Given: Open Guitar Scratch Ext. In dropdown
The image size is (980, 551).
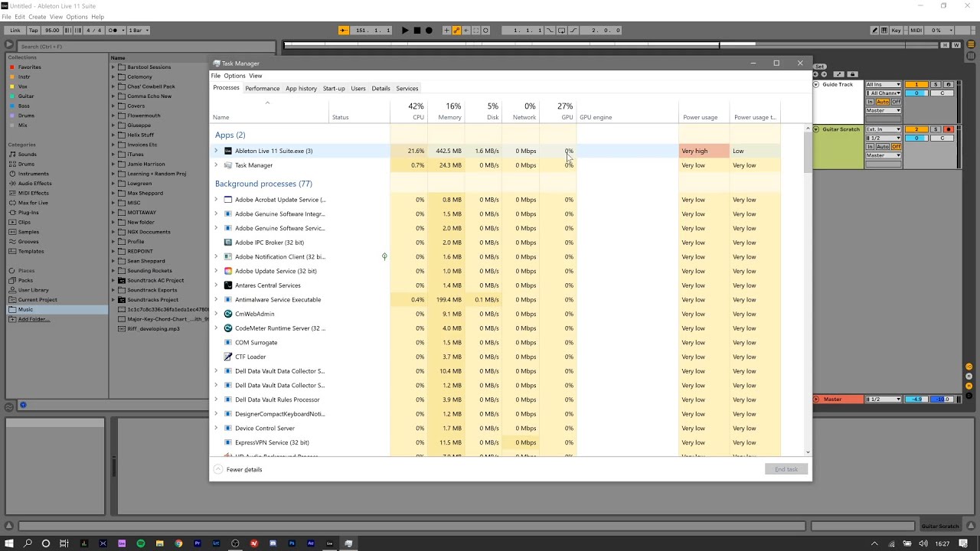Looking at the screenshot, I should point(884,129).
